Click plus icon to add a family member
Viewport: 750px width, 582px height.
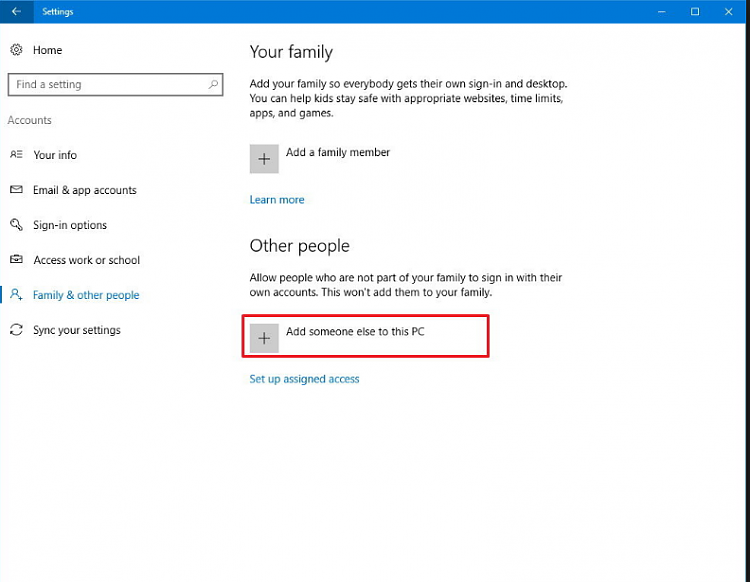[264, 159]
